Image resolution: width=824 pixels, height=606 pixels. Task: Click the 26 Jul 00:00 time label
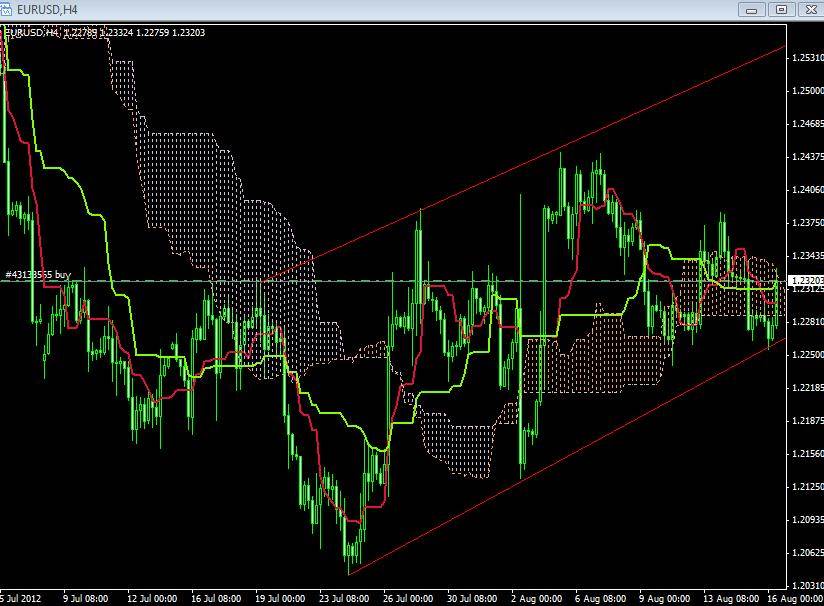(408, 599)
